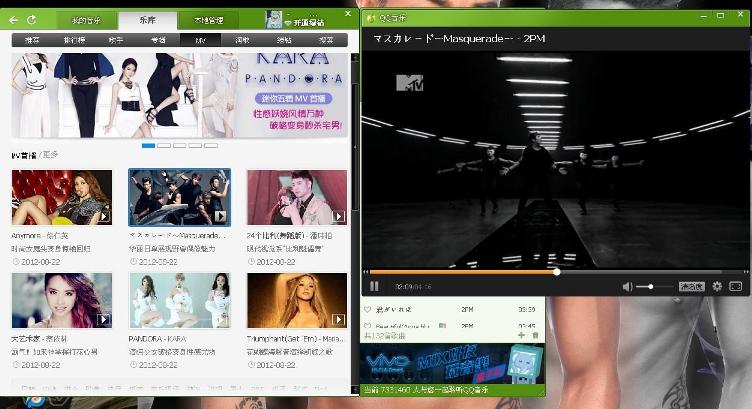This screenshot has width=752, height=409.
Task: Open the 清晰度 video quality selector
Action: point(692,286)
